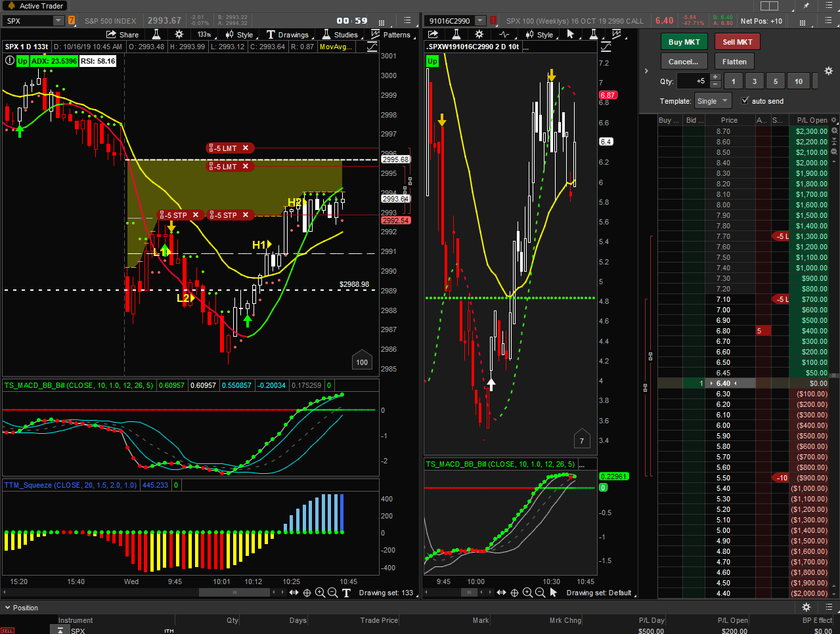Open list menu icon on SPX header
The image size is (840, 634).
pos(407,21)
